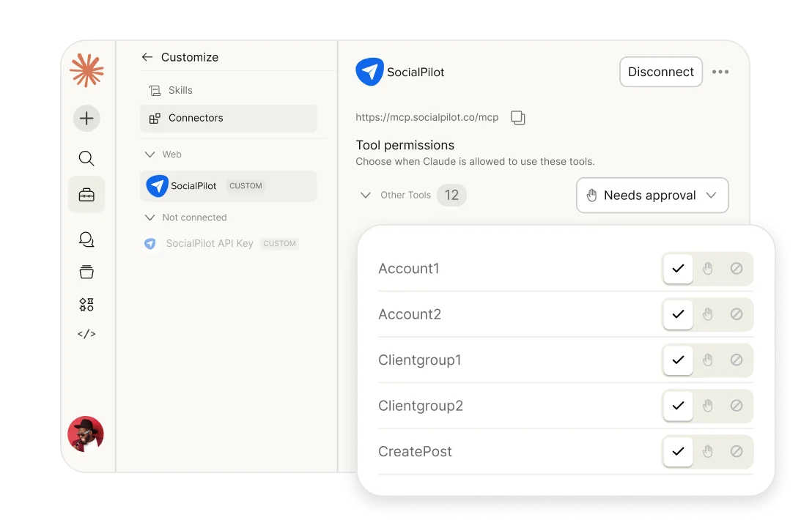
Task: Open the code icon in the sidebar
Action: (86, 334)
